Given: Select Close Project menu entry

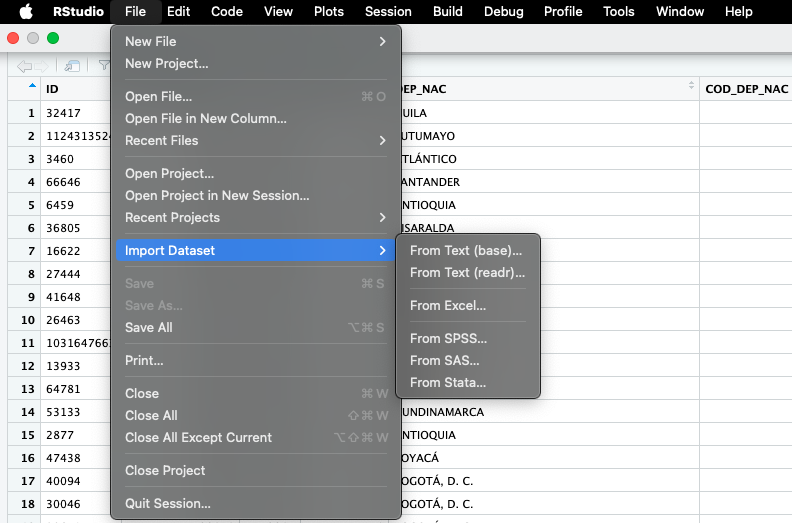Looking at the screenshot, I should point(255,470).
